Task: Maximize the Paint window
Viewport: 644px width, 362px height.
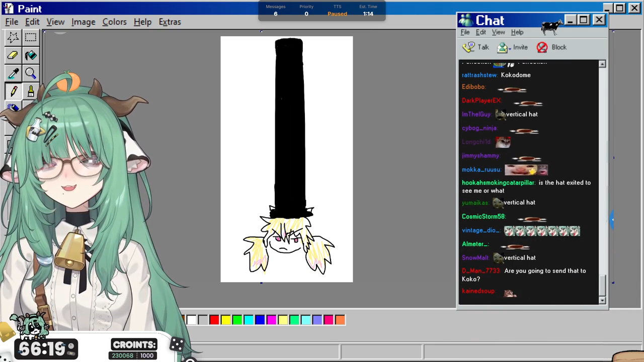Action: [x=620, y=8]
